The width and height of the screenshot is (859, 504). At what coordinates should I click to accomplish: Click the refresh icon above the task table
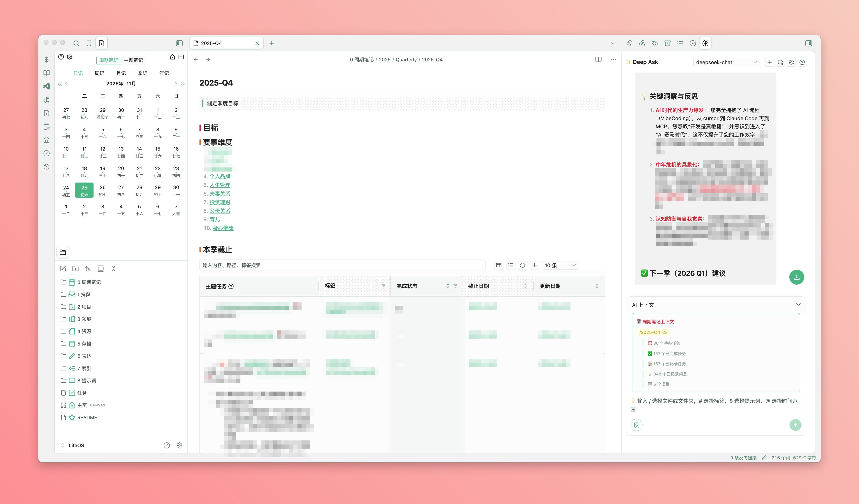coord(522,265)
